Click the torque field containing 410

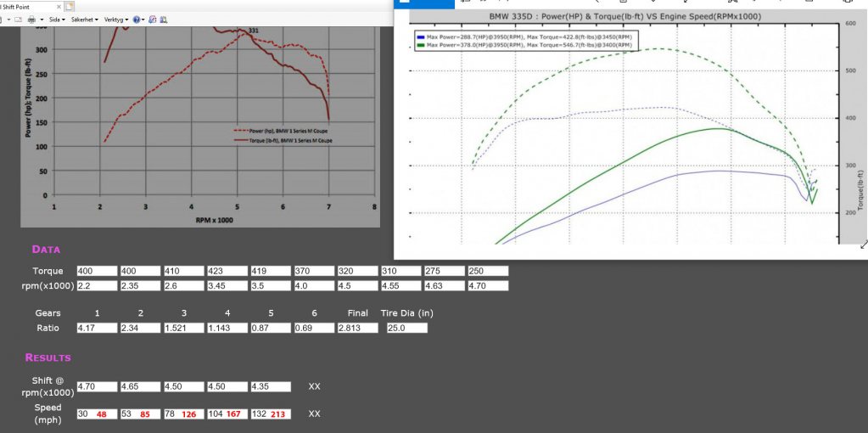[x=184, y=272]
